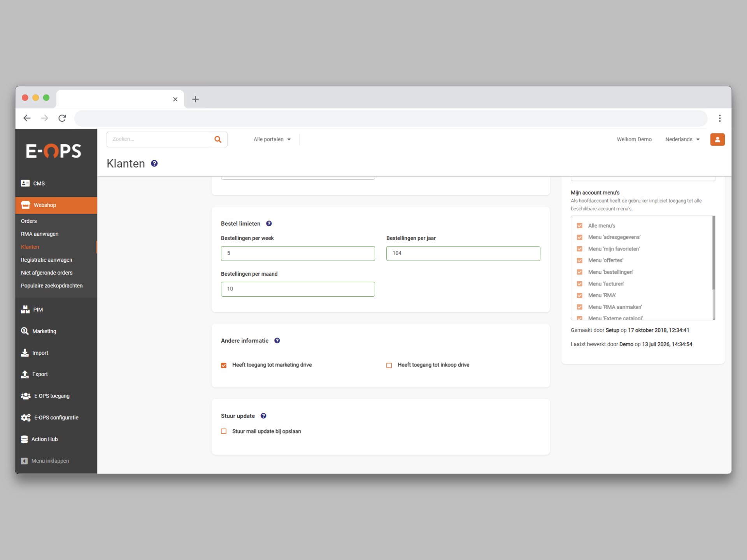747x560 pixels.
Task: Go to Orders in Webshop submenu
Action: pyautogui.click(x=29, y=221)
